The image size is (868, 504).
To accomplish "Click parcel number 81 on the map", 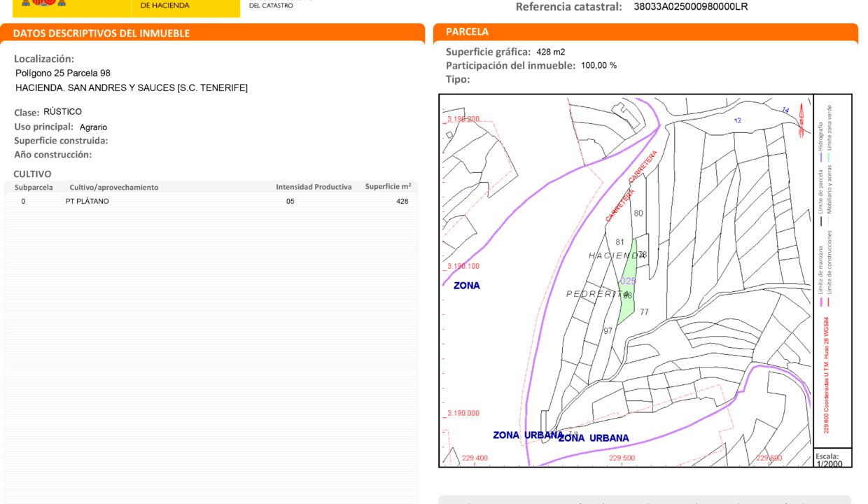I will click(x=619, y=242).
